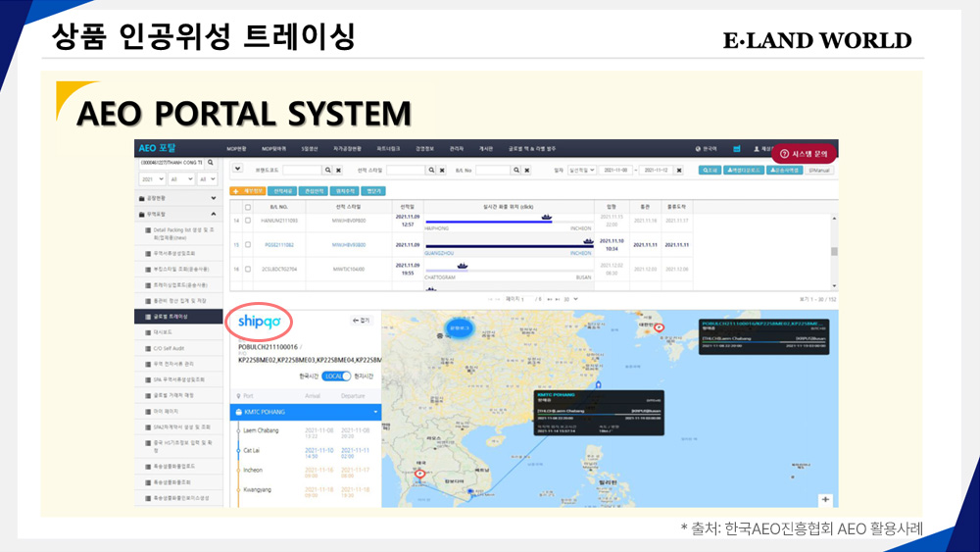
Task: Click the red port marker near Korea
Action: (659, 327)
